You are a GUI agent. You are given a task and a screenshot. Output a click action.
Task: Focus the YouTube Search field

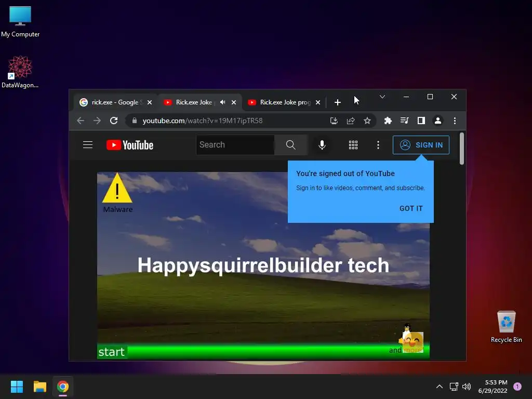coord(235,145)
